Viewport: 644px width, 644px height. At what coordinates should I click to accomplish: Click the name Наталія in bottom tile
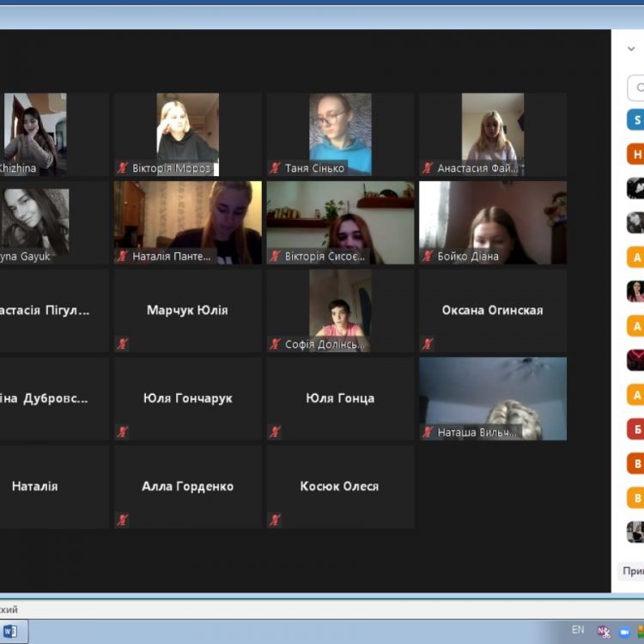coord(35,486)
